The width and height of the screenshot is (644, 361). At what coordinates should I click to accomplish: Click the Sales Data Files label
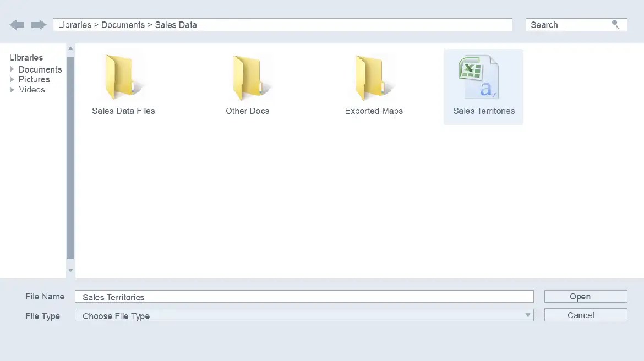click(x=123, y=111)
